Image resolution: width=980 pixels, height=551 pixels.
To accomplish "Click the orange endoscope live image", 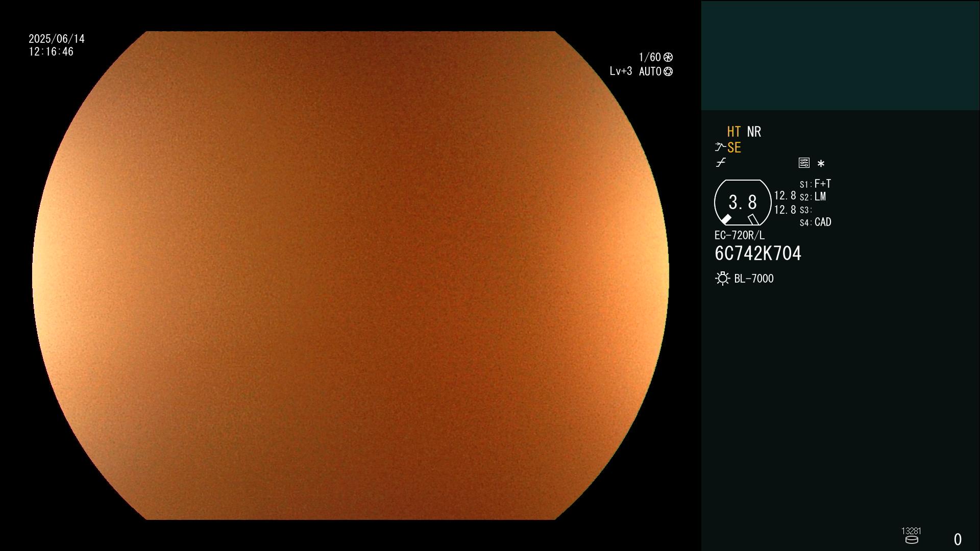I will coord(351,275).
